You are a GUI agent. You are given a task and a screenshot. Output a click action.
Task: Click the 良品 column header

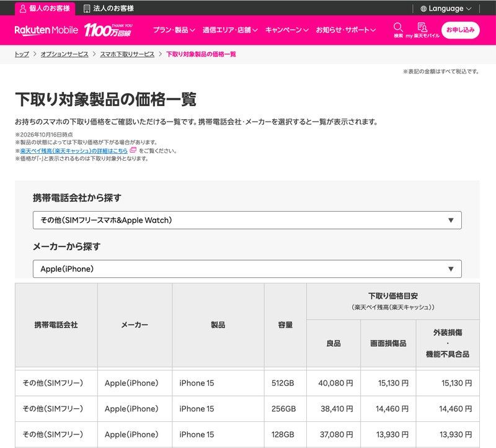334,344
